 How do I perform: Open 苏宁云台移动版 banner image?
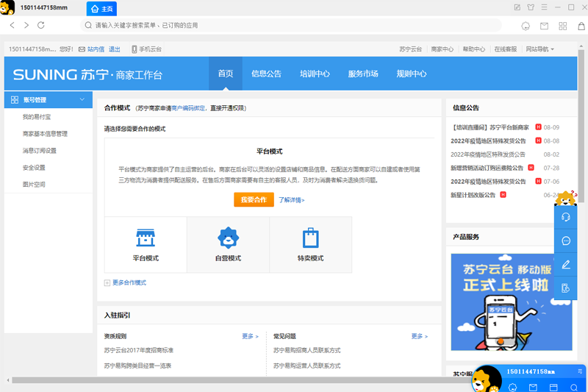(x=512, y=302)
